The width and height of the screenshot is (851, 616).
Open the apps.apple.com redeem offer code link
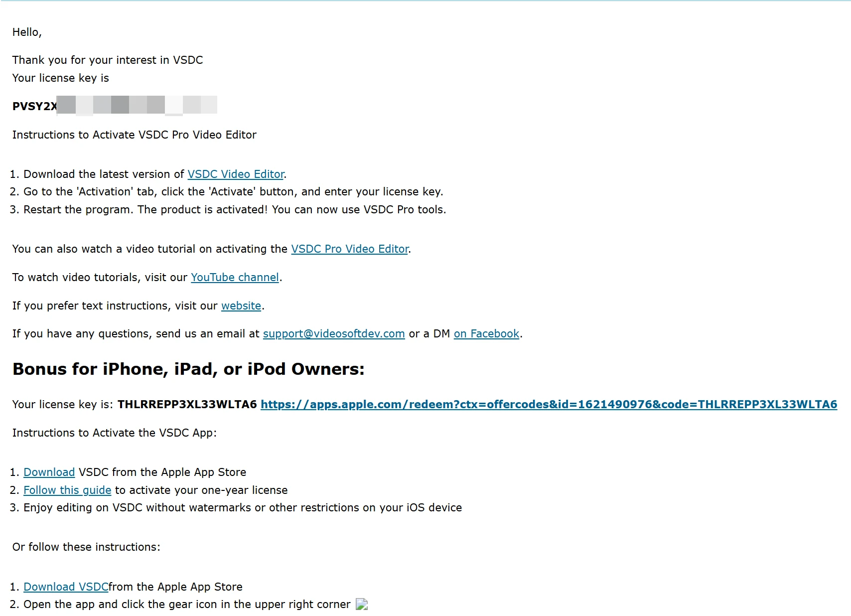click(x=549, y=404)
